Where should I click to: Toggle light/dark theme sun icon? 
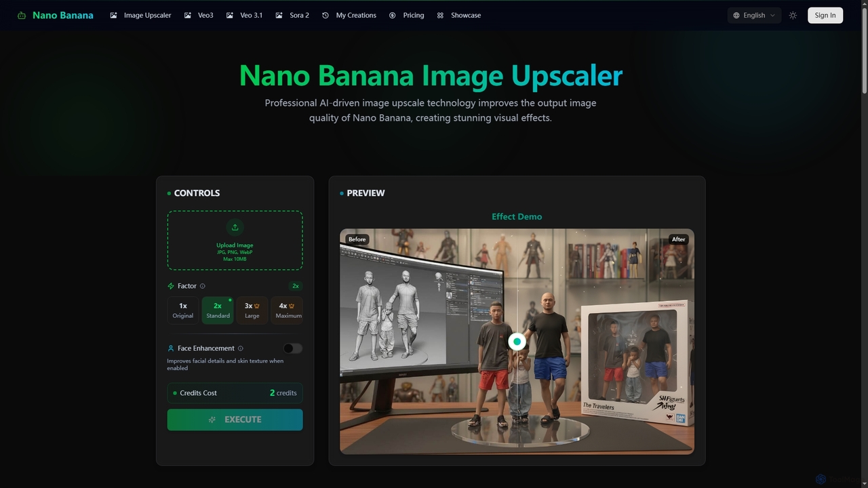pyautogui.click(x=793, y=15)
